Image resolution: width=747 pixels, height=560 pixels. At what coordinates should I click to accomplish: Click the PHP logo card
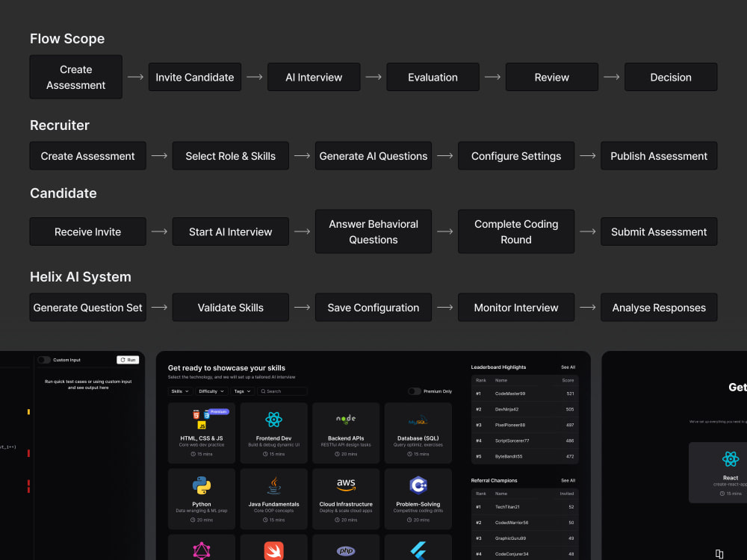[x=346, y=551]
